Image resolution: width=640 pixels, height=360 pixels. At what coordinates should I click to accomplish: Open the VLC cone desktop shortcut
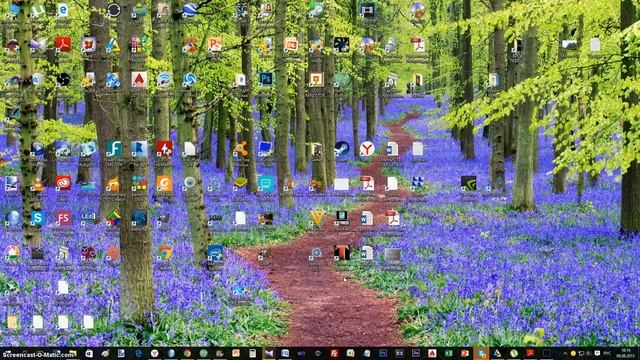pos(38,184)
